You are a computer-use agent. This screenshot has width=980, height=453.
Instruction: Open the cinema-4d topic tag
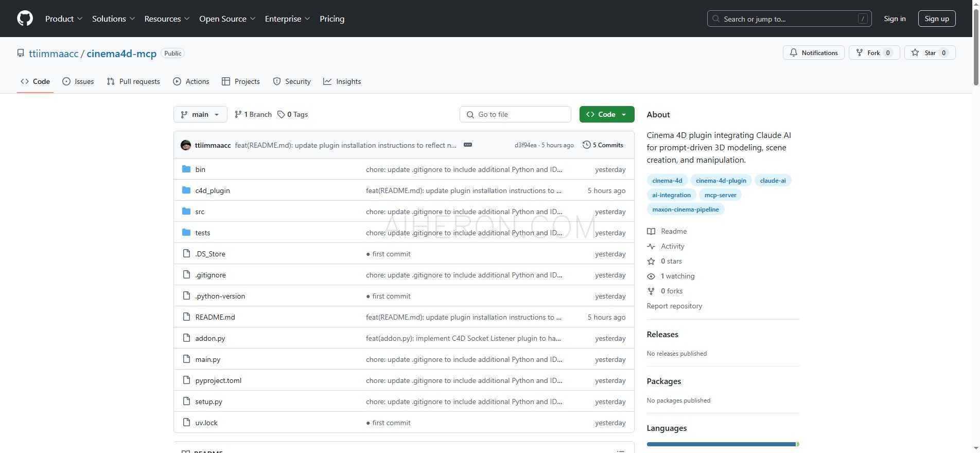pyautogui.click(x=667, y=181)
